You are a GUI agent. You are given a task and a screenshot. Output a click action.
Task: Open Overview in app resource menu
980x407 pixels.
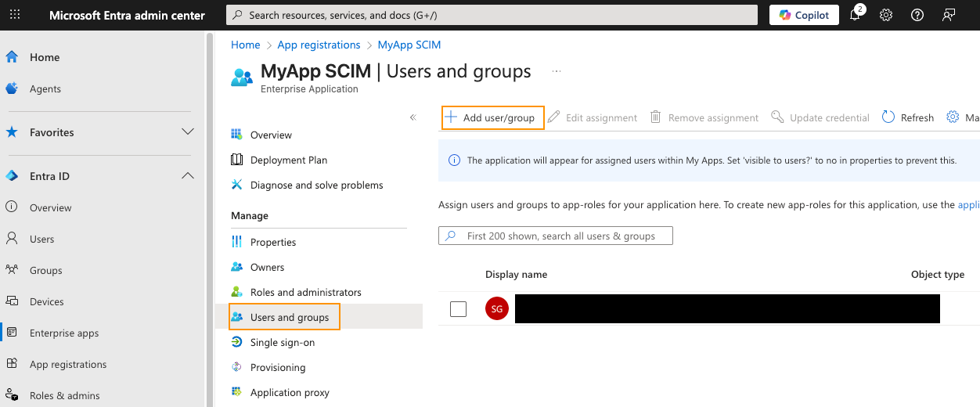[x=271, y=135]
